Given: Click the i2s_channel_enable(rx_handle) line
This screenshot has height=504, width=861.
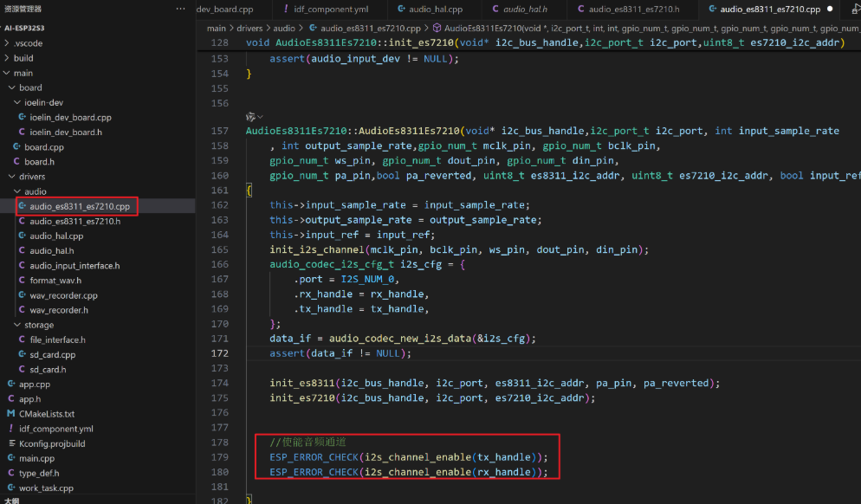Looking at the screenshot, I should (x=409, y=472).
